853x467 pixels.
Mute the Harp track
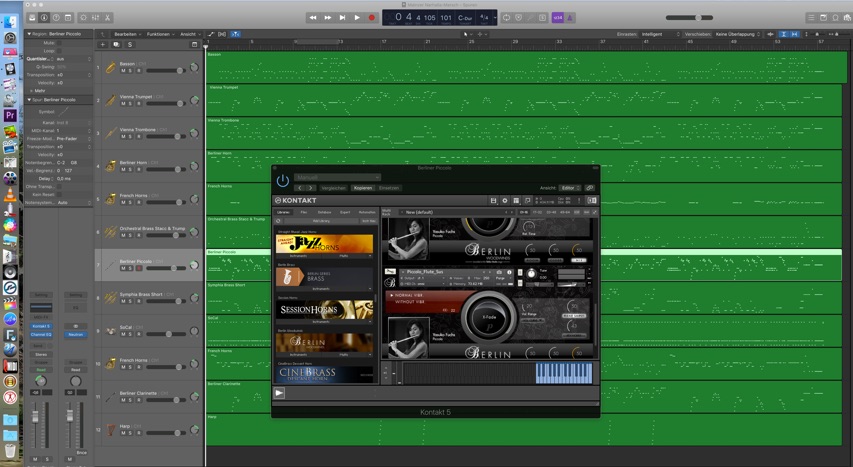[x=123, y=433]
